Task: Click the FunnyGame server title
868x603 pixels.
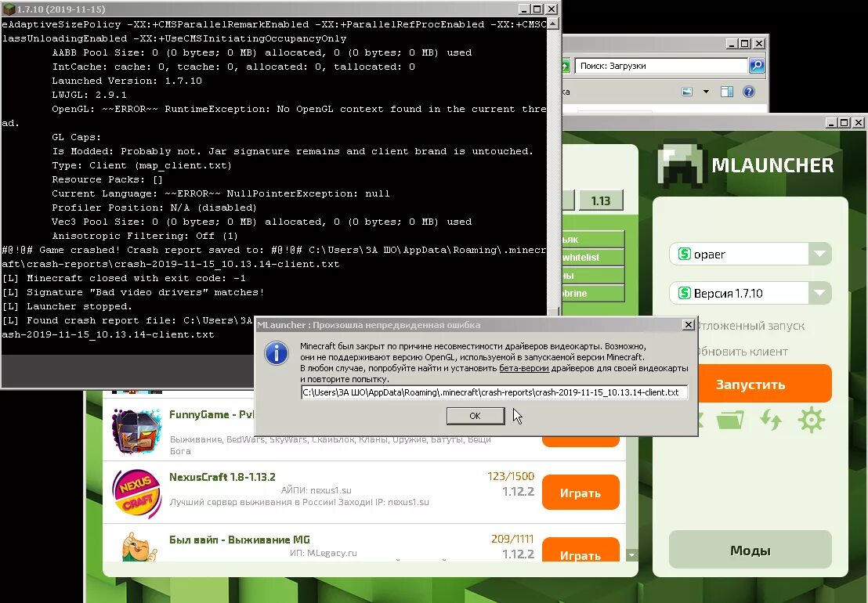Action: [x=212, y=414]
